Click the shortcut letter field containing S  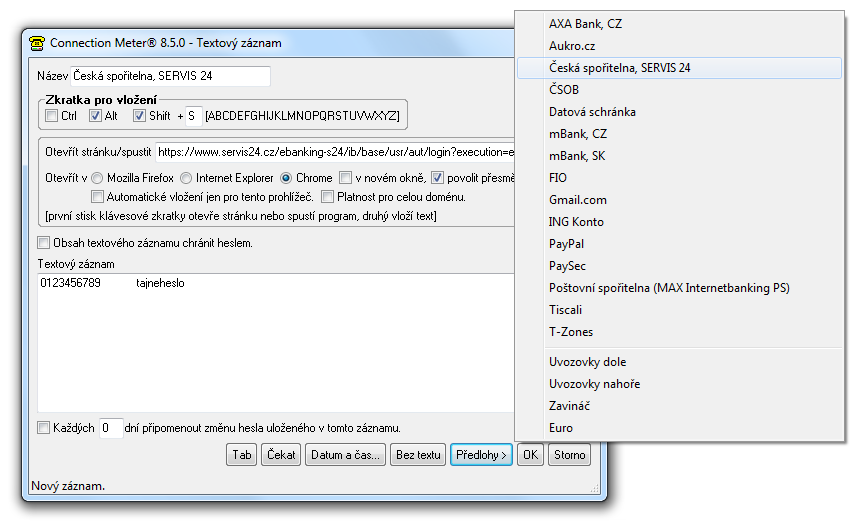(194, 116)
